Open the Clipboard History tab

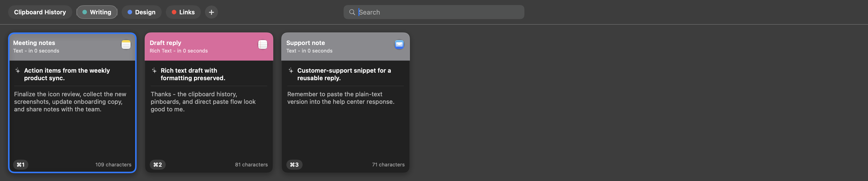[x=40, y=12]
